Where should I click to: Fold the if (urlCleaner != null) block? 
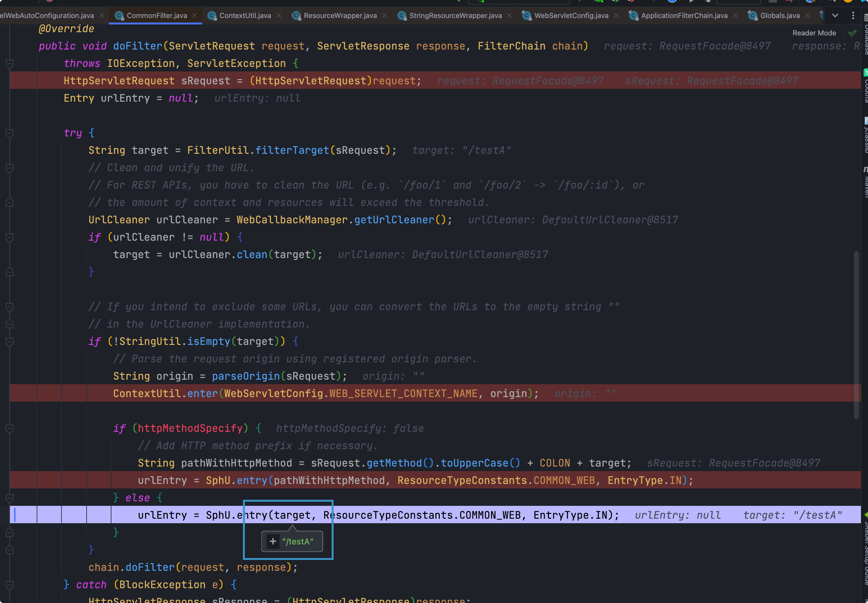pos(10,237)
